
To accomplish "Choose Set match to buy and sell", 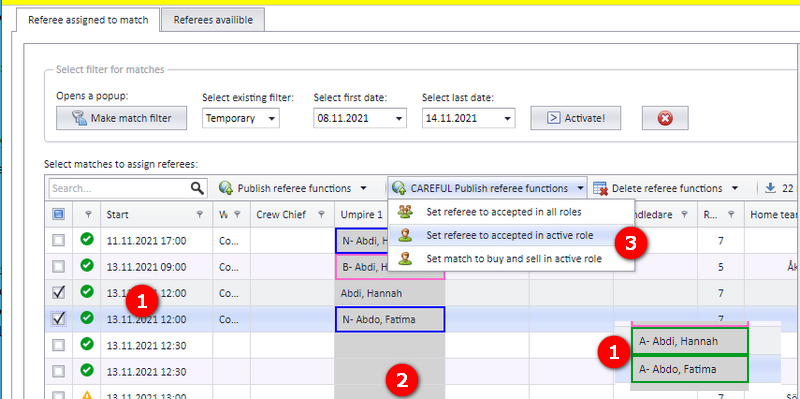I will click(511, 259).
